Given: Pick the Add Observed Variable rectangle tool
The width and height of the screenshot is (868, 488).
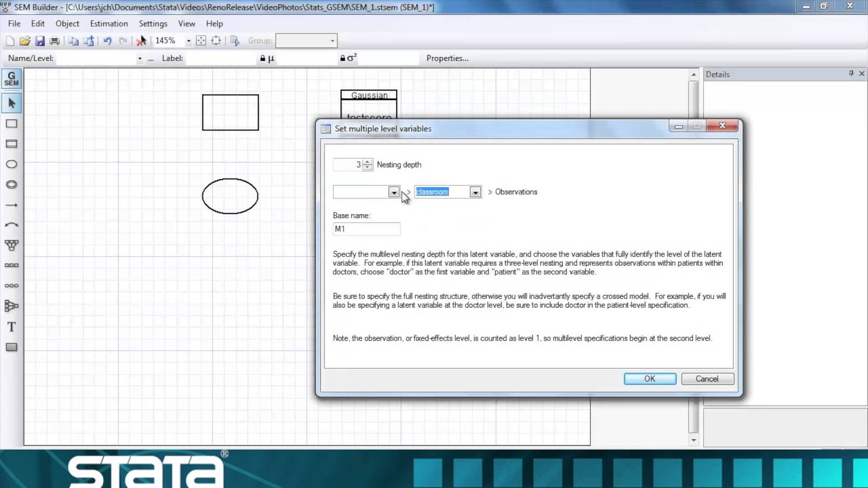Looking at the screenshot, I should click(12, 123).
